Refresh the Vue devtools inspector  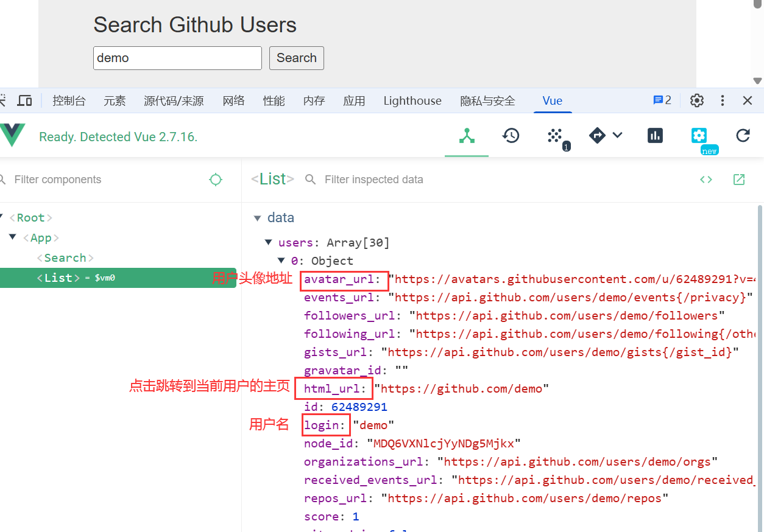tap(743, 135)
